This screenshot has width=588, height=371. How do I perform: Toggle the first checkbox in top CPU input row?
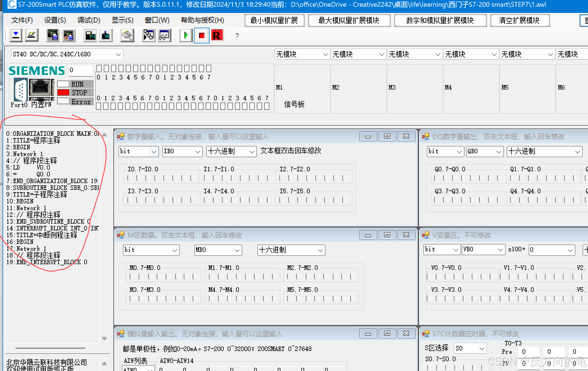99,68
